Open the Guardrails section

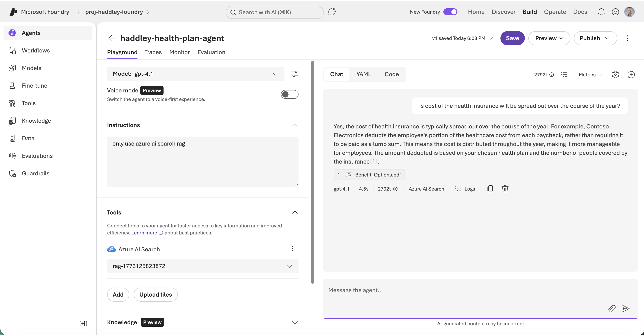(36, 173)
